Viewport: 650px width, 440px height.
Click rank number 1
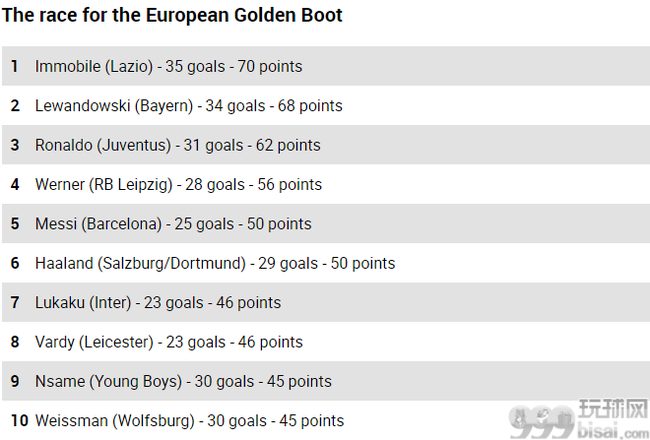click(x=15, y=66)
